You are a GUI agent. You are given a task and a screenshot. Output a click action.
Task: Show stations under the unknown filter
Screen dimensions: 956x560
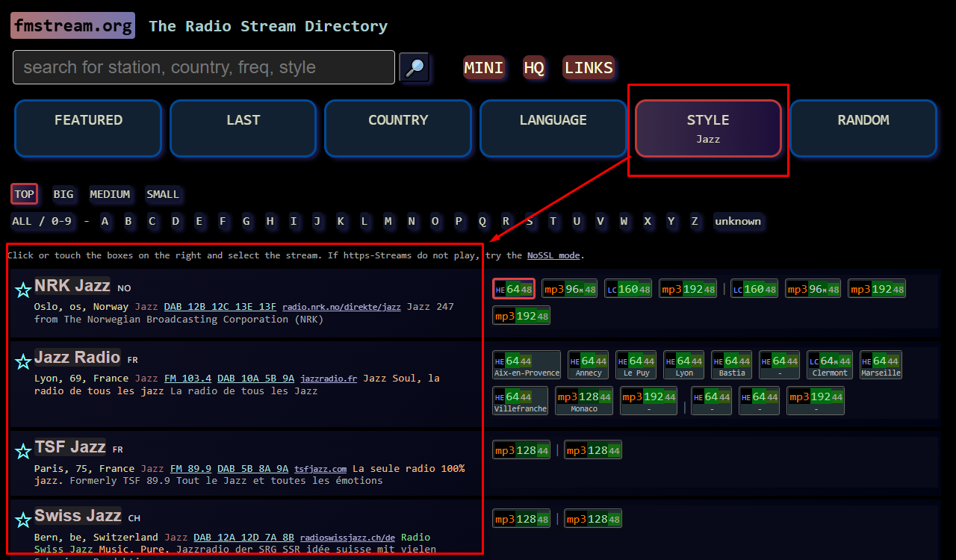[x=738, y=221]
